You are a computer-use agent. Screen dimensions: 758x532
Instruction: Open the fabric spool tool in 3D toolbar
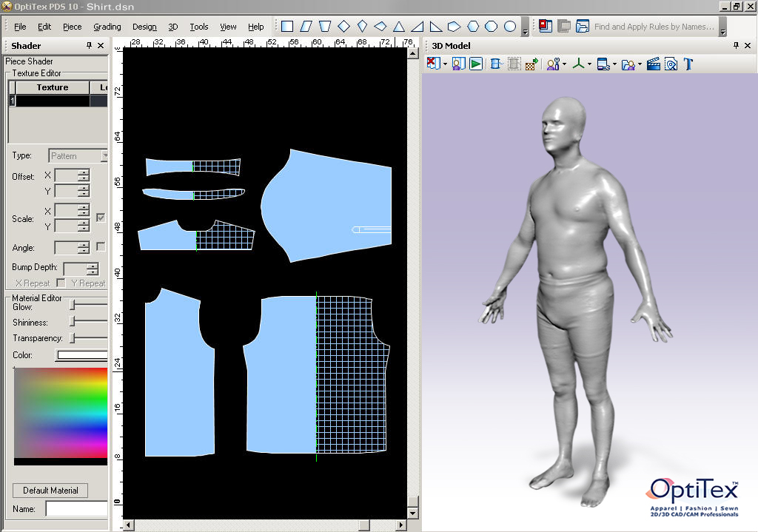coord(494,64)
